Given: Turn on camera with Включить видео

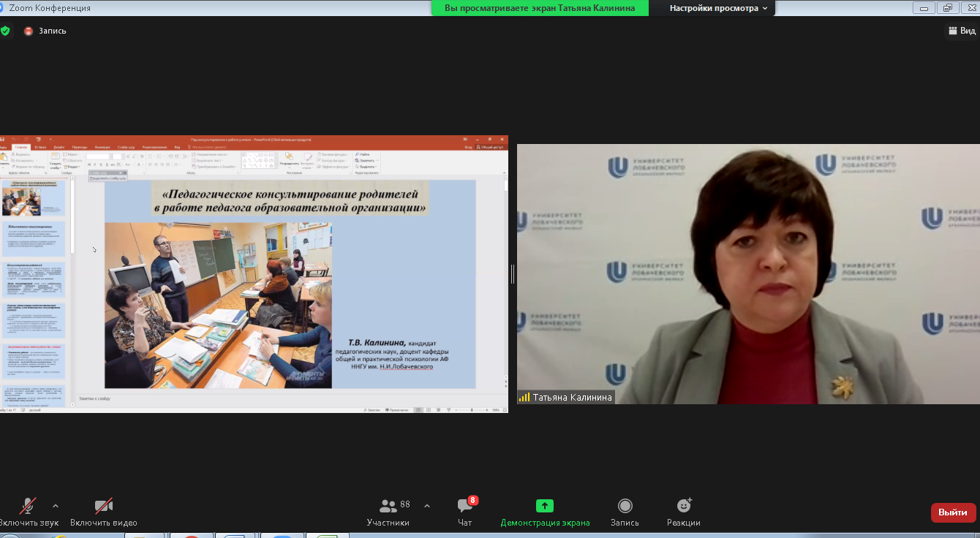Looking at the screenshot, I should tap(104, 512).
